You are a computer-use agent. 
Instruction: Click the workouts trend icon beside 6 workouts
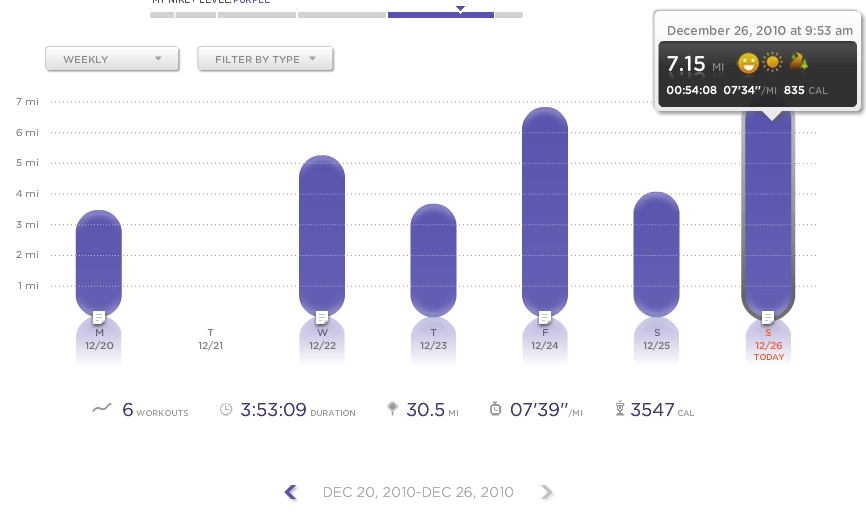pos(101,409)
